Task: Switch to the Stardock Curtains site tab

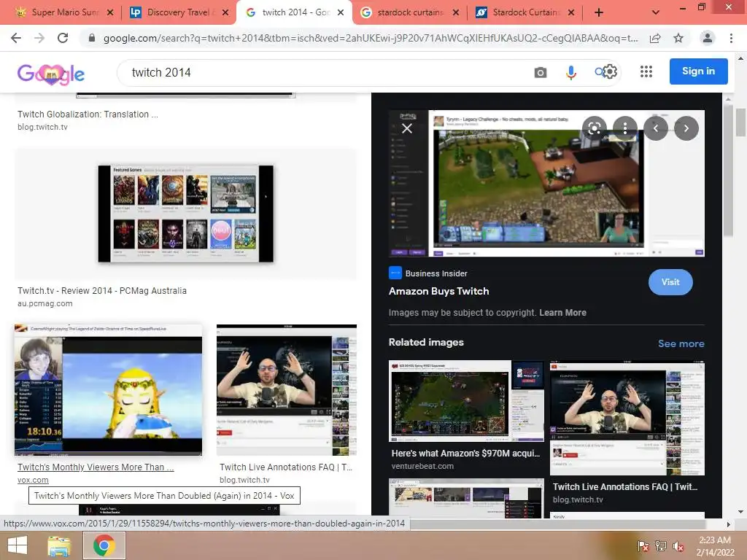Action: pyautogui.click(x=524, y=12)
